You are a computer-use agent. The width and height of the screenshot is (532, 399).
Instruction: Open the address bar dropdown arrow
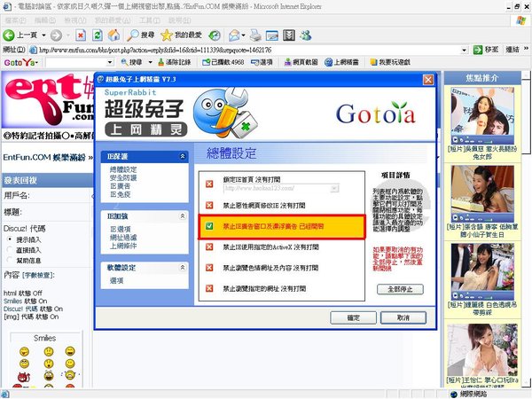tap(464, 51)
